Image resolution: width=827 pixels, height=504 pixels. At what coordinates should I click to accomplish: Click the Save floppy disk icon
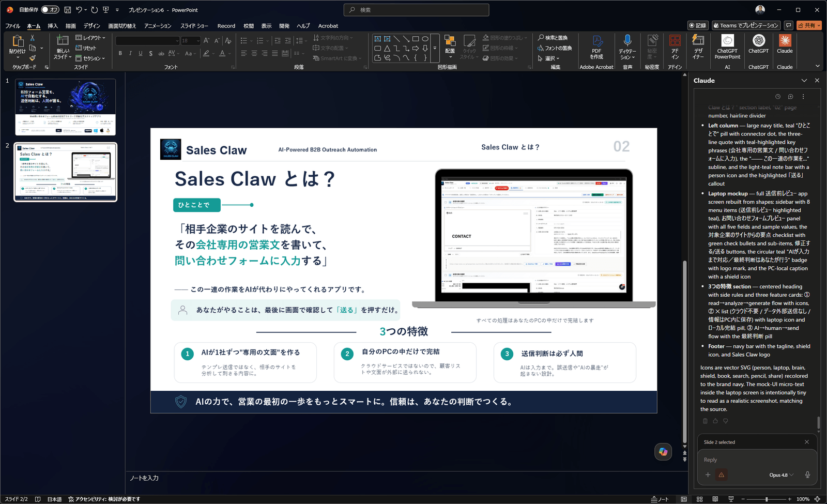[x=68, y=10]
